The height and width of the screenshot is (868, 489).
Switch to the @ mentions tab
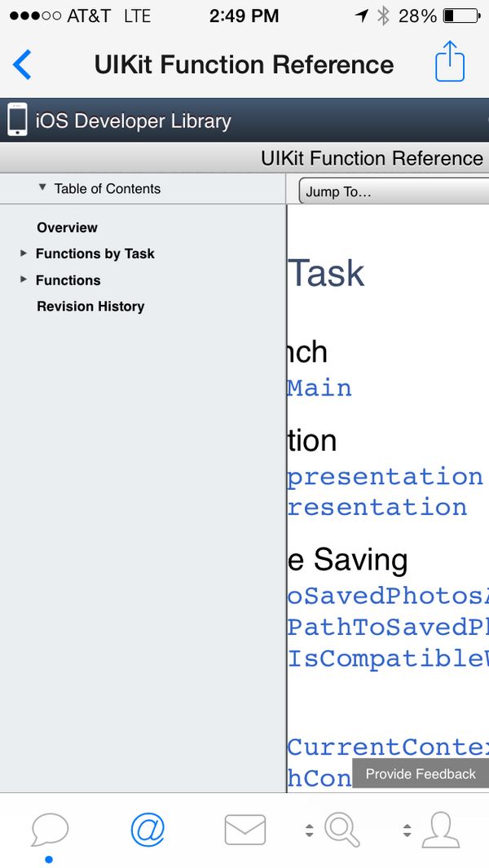(148, 830)
